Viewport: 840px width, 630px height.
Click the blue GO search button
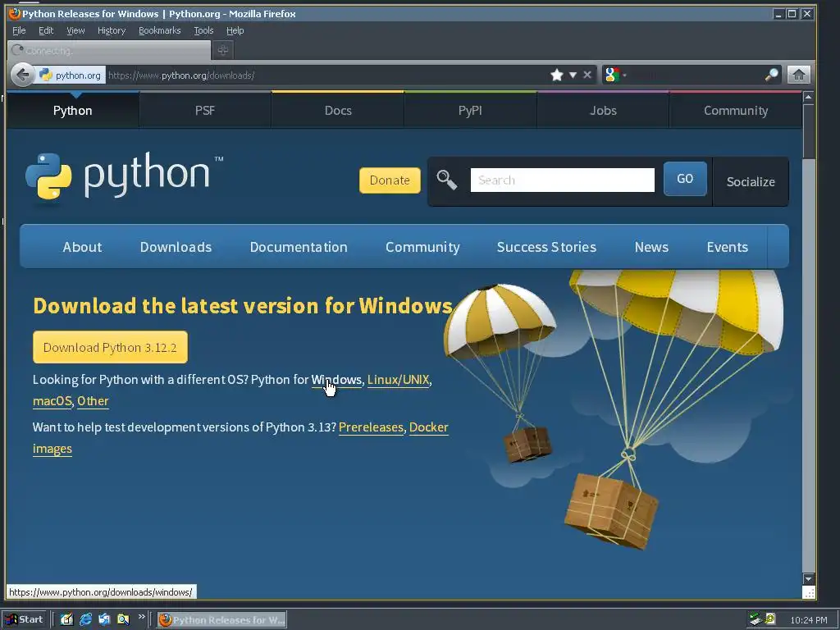click(x=685, y=178)
